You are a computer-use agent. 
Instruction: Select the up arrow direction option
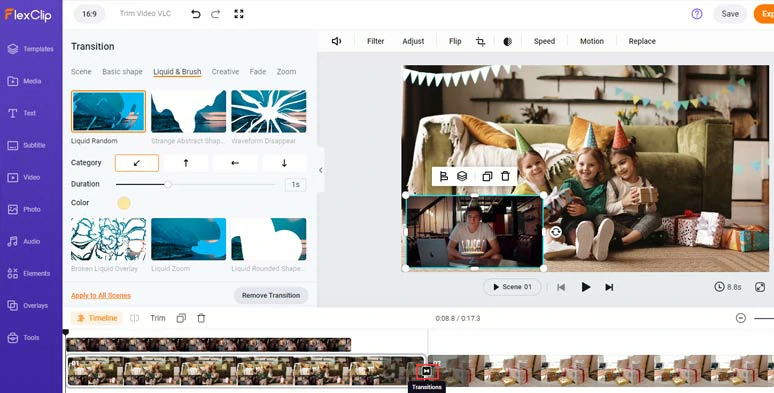pyautogui.click(x=186, y=163)
